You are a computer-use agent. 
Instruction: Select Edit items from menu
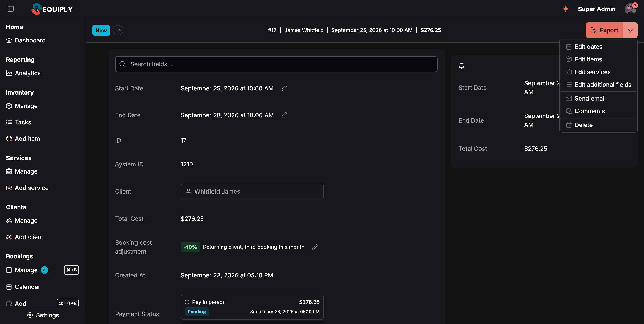click(x=598, y=59)
